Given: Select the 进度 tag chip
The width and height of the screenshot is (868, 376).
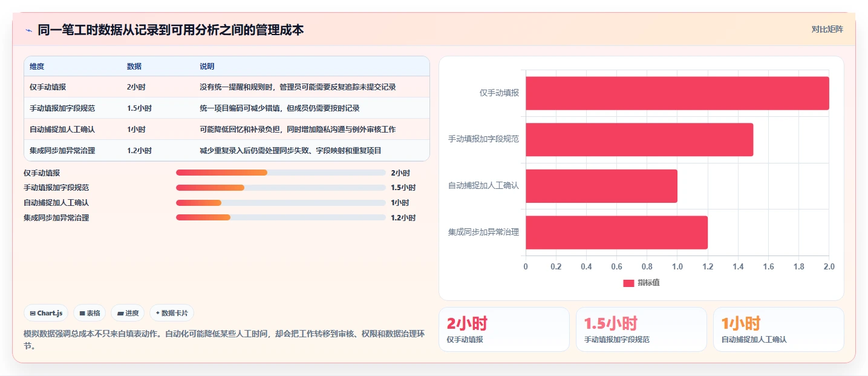Looking at the screenshot, I should click(128, 313).
